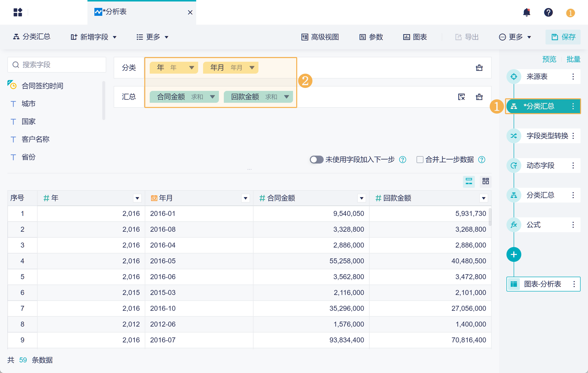
Task: Open the 图表 view
Action: pos(415,37)
